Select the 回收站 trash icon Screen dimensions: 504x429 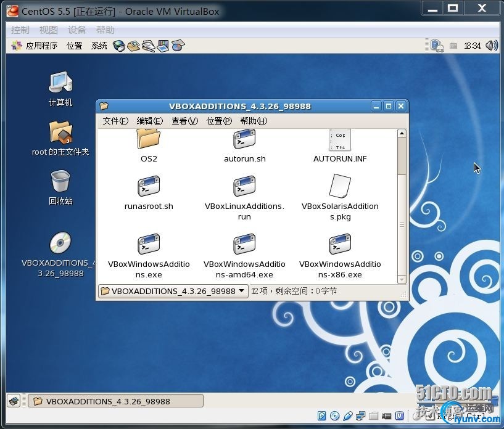click(x=60, y=187)
